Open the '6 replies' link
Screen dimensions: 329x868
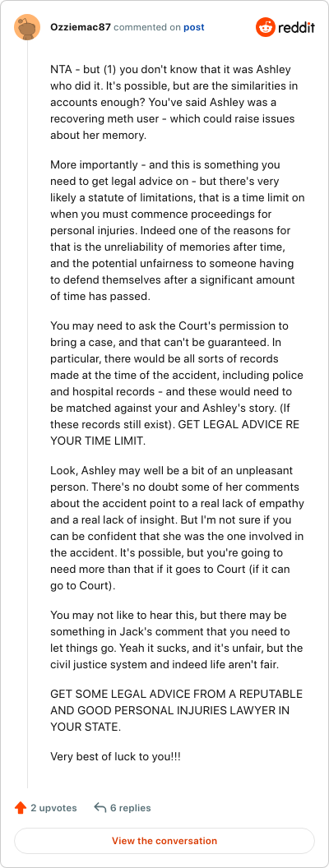pyautogui.click(x=130, y=808)
